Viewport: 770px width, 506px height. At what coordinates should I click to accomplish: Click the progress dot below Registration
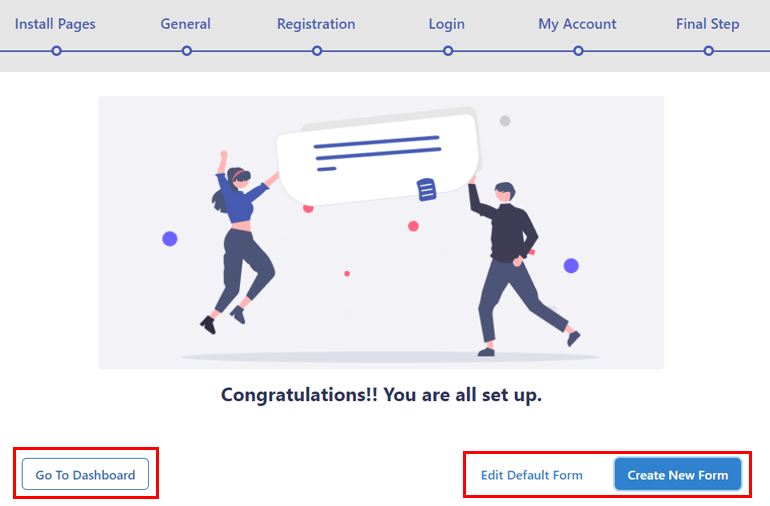pos(317,51)
